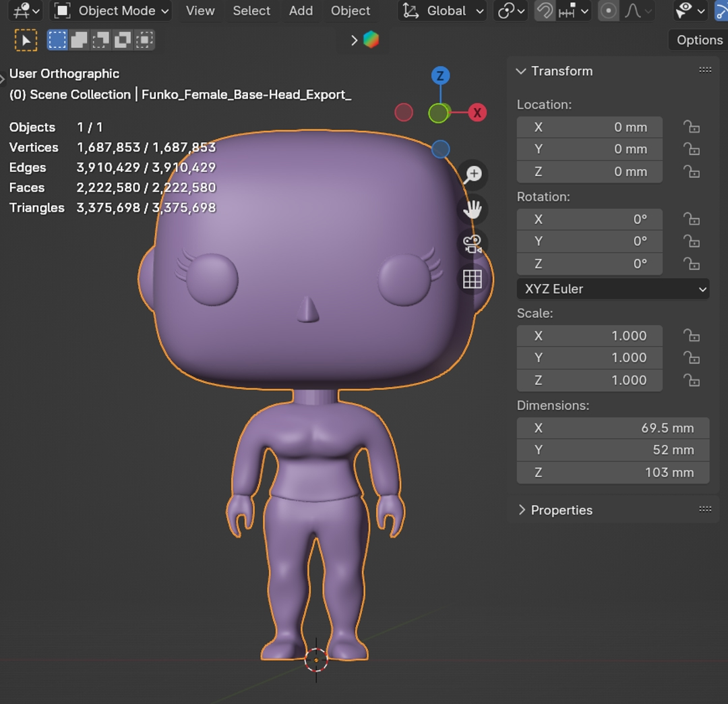Click the pan view hand icon

[x=473, y=210]
